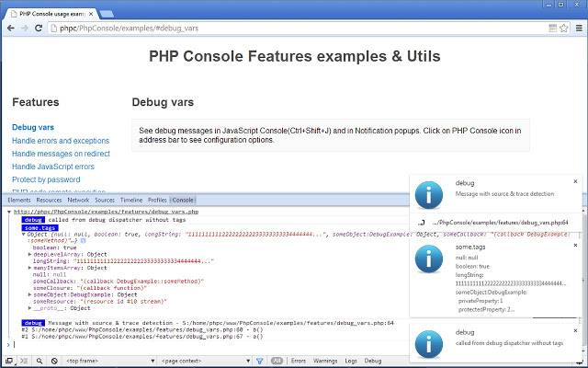Open Protect by password link
Screen dimensions: 588x368
[x=46, y=179]
